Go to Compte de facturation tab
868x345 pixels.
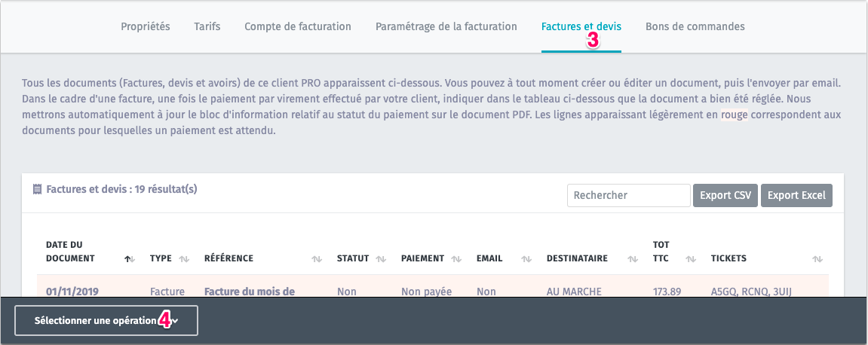[298, 26]
